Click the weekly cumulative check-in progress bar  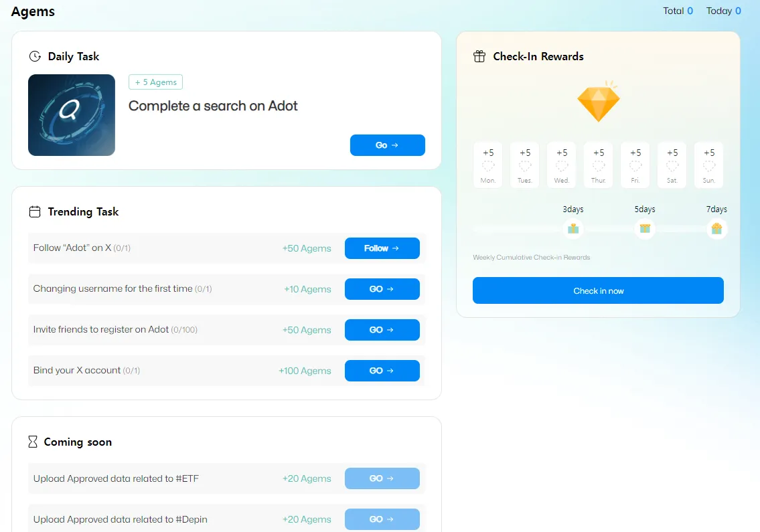522,230
